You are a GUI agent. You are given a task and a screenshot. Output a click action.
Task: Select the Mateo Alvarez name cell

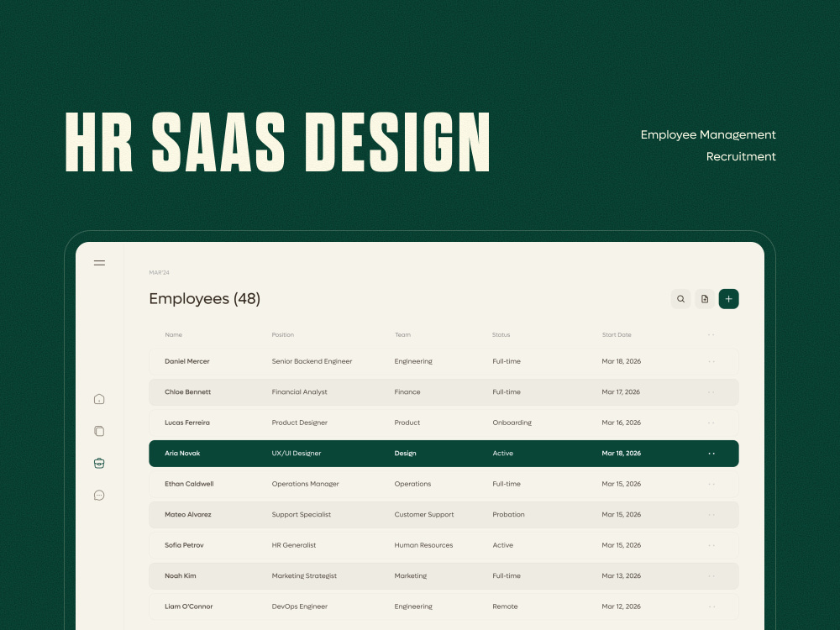coord(188,514)
